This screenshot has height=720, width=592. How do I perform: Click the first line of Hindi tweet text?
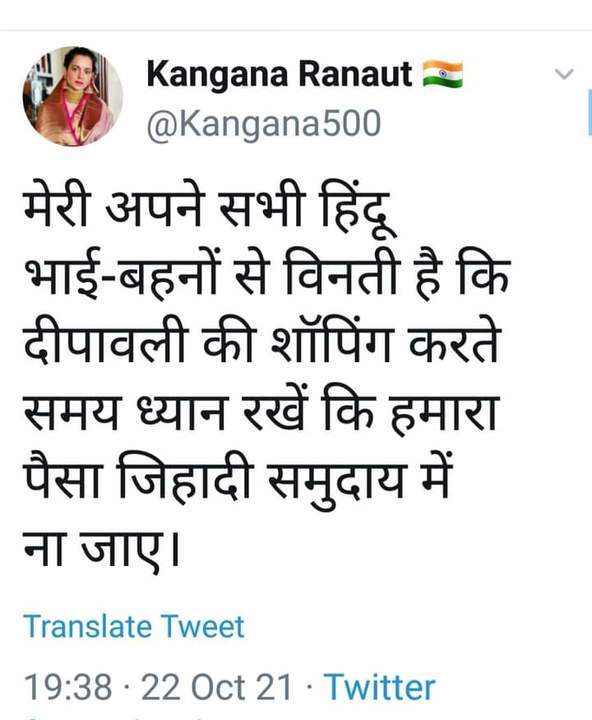pos(210,207)
